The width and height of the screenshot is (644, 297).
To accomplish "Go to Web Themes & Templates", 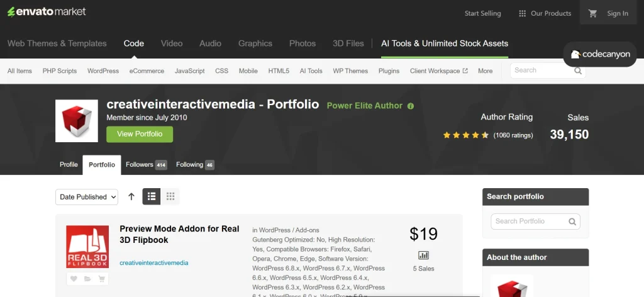I will [x=57, y=43].
